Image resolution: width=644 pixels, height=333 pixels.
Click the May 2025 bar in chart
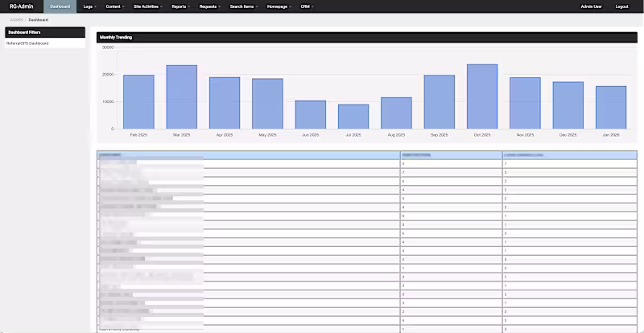(x=267, y=104)
